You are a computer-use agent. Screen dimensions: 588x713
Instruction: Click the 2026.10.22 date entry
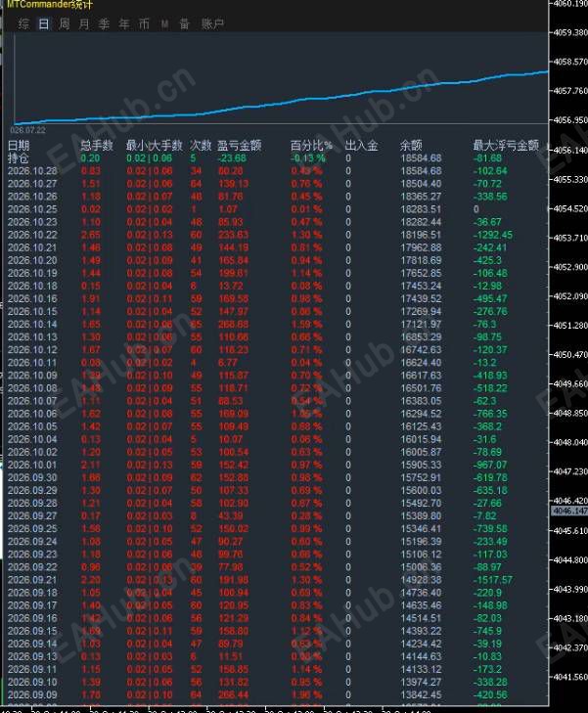pos(32,235)
